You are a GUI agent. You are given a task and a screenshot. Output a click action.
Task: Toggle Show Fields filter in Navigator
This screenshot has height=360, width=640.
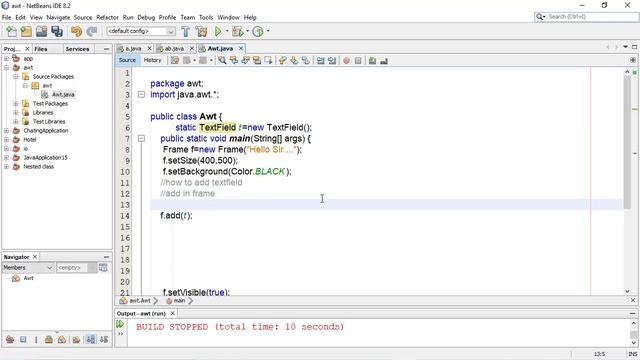point(23,339)
